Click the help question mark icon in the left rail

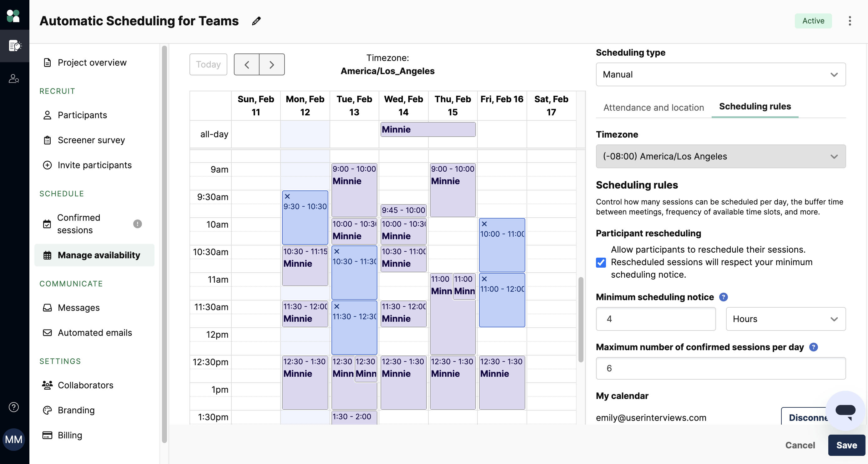coord(13,407)
